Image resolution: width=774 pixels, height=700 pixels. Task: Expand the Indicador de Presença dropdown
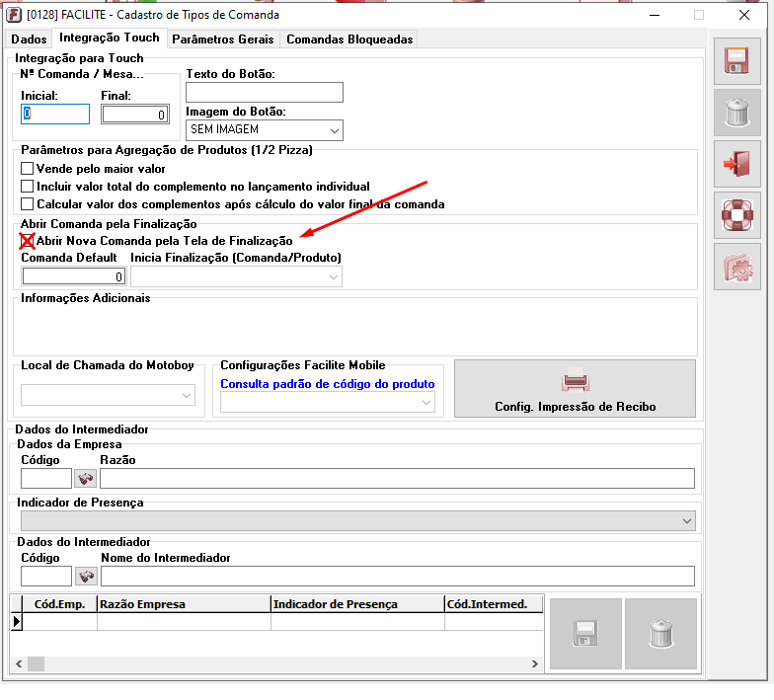[687, 521]
